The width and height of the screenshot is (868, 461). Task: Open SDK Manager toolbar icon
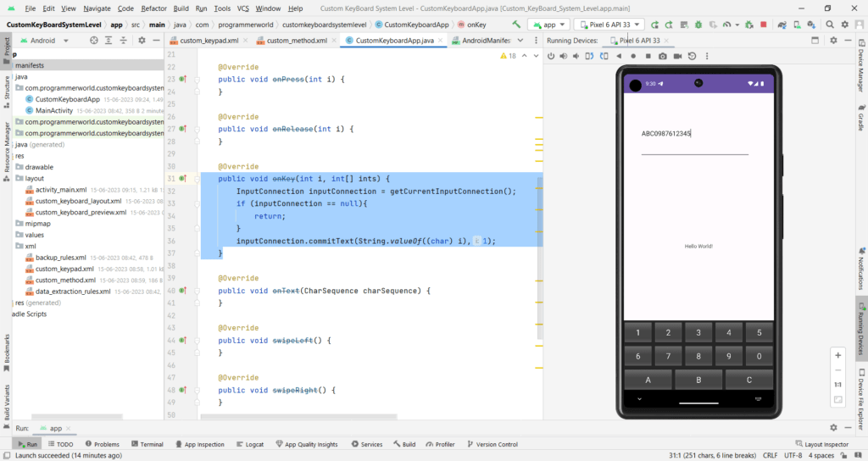(811, 25)
